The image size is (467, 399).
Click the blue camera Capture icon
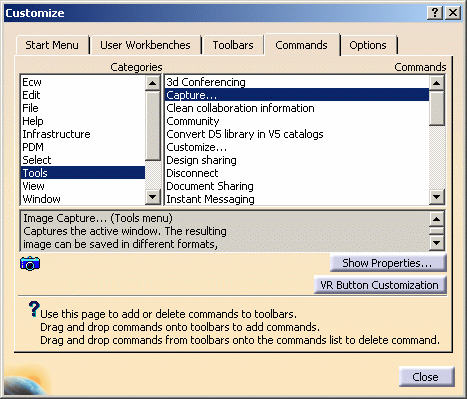click(x=30, y=263)
